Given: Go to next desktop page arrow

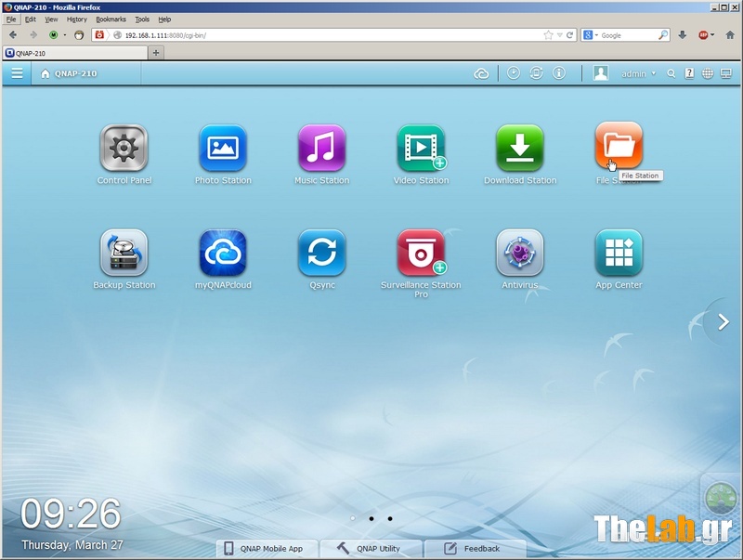Looking at the screenshot, I should coord(723,322).
